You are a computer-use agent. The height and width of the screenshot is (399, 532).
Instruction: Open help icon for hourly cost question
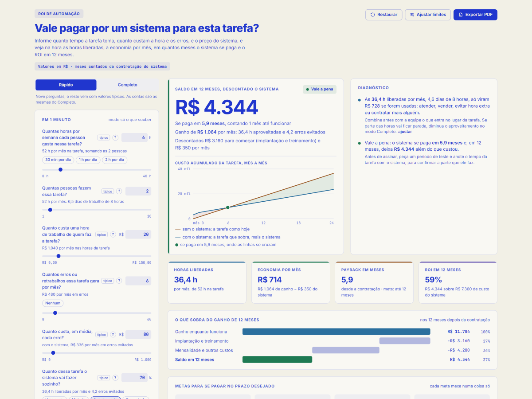(x=113, y=234)
